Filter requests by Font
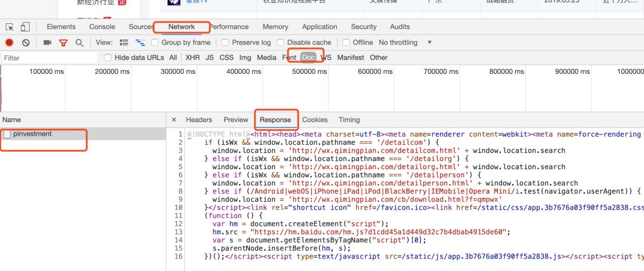Viewport: 644px width, 271px height. pos(289,57)
